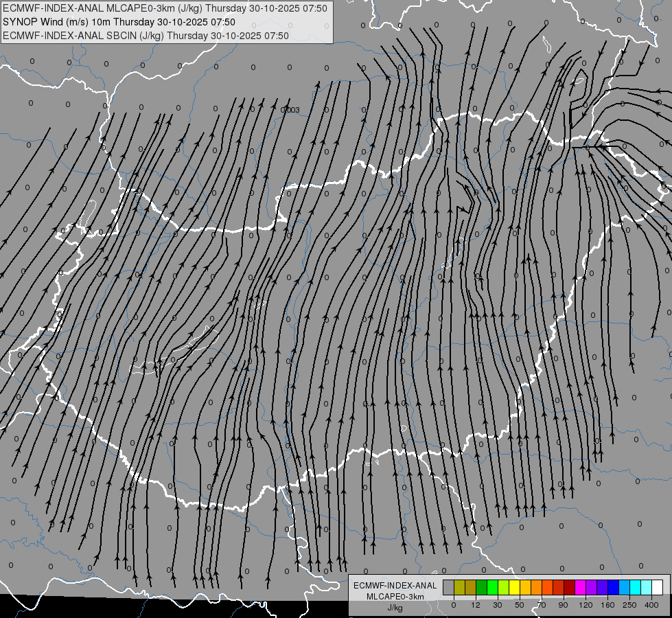Select the SYNOP Wind (m/s) 10m header line

(x=119, y=22)
